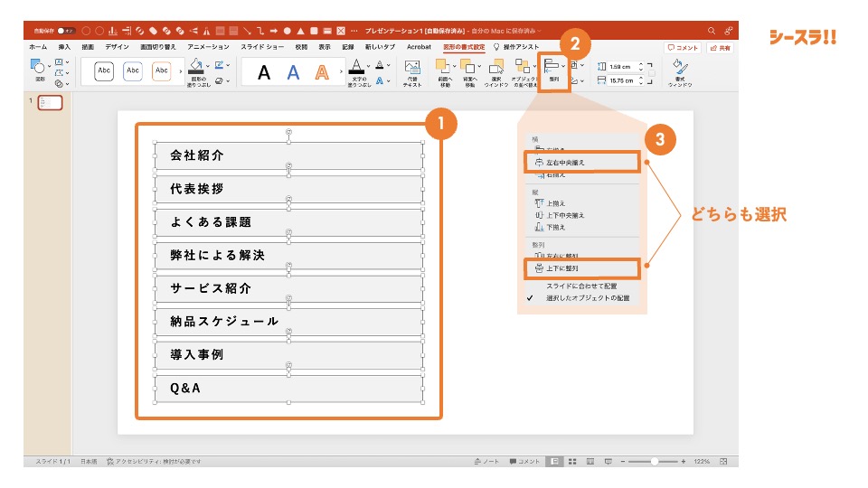
Task: Check 選択したオブジェクトの配置 option
Action: tap(587, 297)
